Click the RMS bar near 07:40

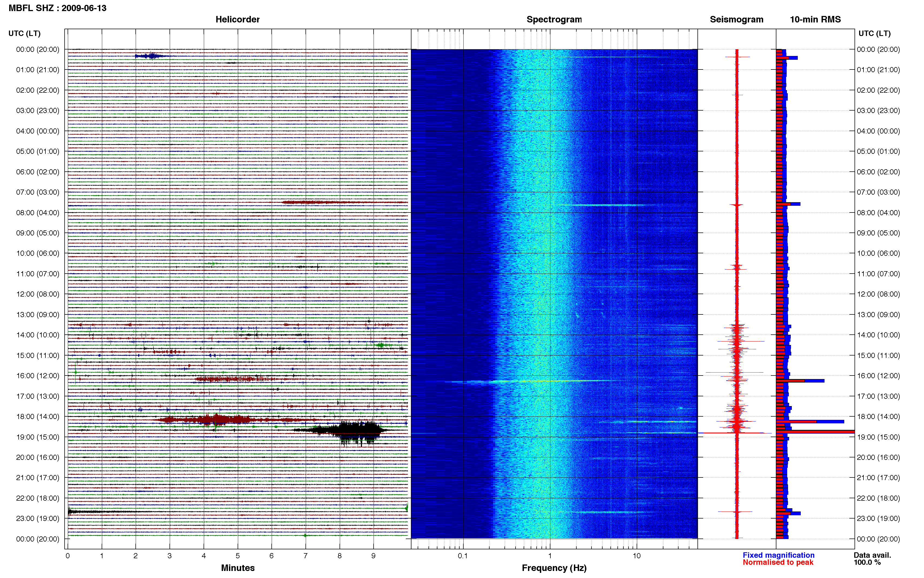[788, 204]
